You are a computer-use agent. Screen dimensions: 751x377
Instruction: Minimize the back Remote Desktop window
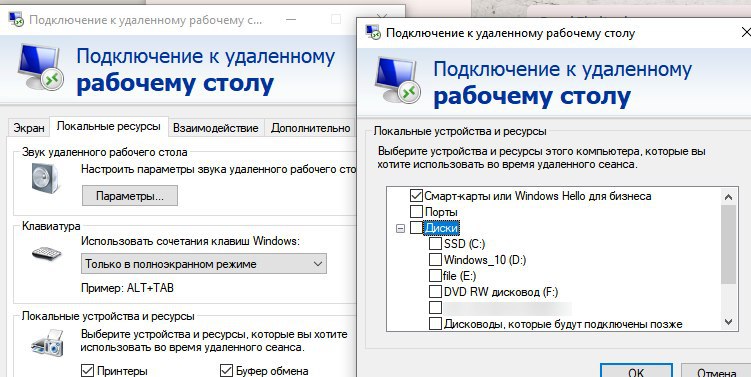[x=291, y=20]
